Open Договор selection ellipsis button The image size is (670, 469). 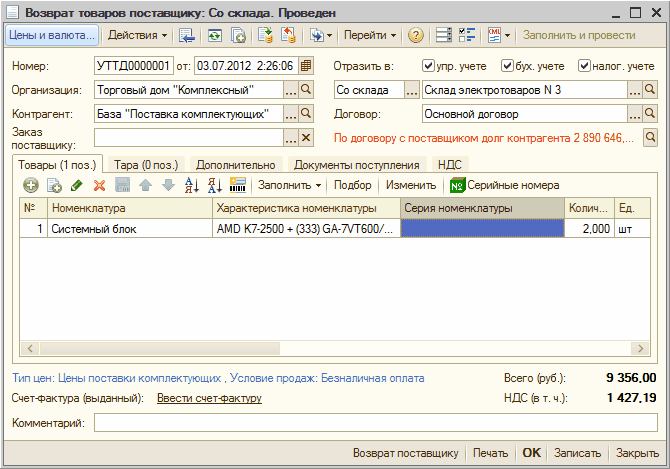tap(635, 114)
